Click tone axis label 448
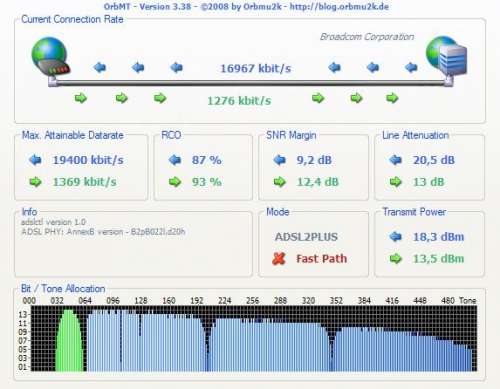 tap(420, 301)
